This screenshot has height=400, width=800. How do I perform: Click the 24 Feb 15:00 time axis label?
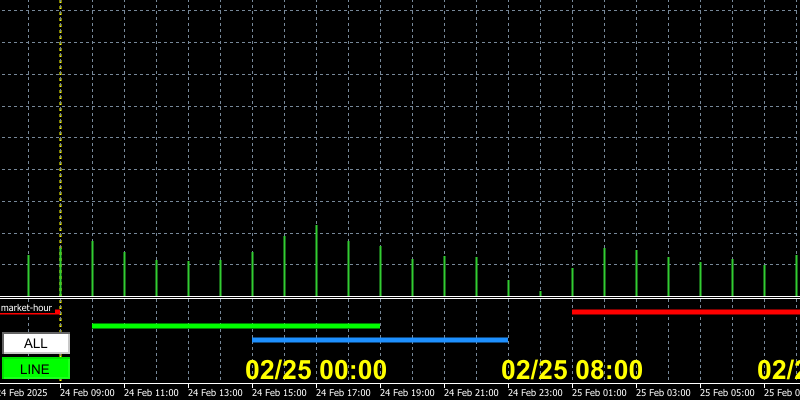[x=279, y=393]
